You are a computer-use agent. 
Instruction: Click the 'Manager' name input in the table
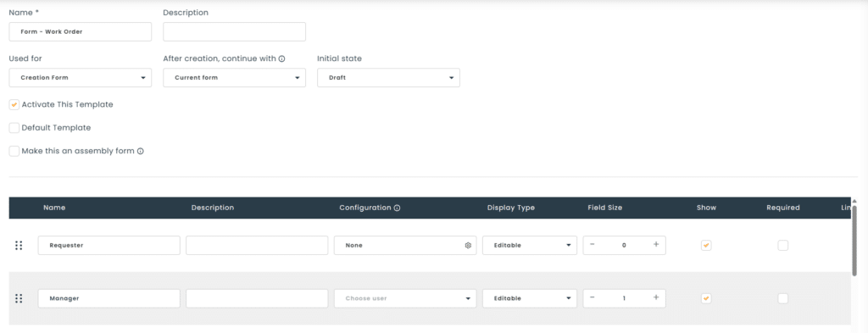pyautogui.click(x=109, y=298)
